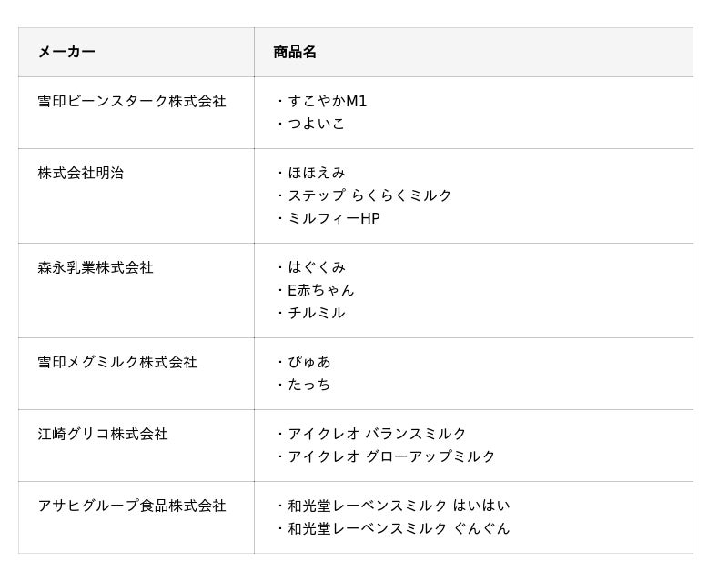
Task: Click the E赤ちゃん product entry
Action: (x=320, y=290)
